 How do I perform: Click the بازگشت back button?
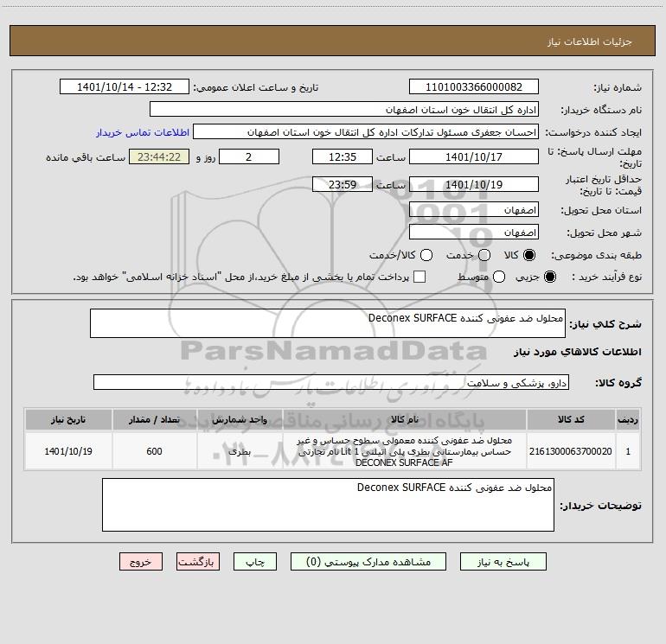(x=198, y=562)
